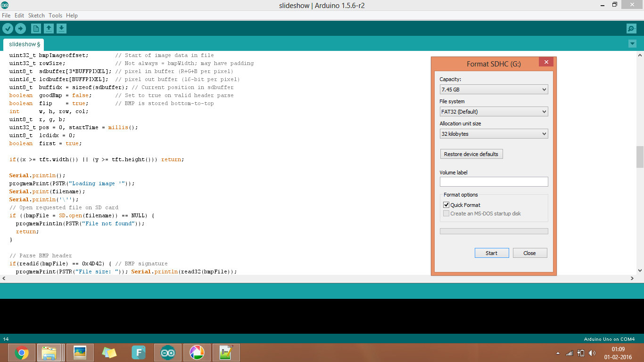
Task: Click the 'int w, h, row, col;' line
Action: tap(49, 111)
